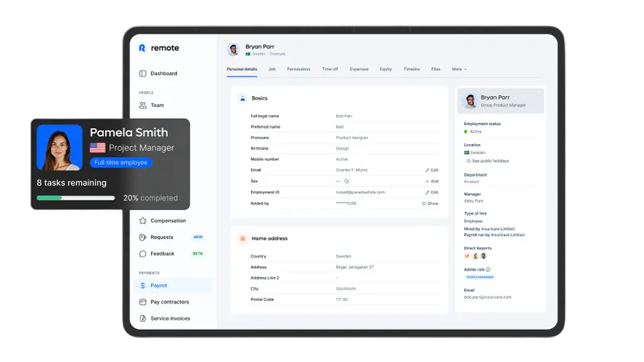Screen dimensions: 644x362
Task: Click the Requests icon in sidebar
Action: [143, 237]
